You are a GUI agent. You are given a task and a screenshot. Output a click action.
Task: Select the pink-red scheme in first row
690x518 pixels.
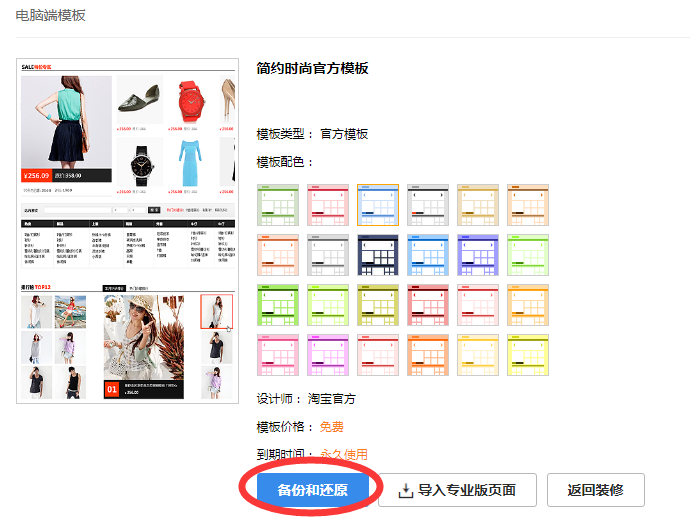pyautogui.click(x=328, y=205)
